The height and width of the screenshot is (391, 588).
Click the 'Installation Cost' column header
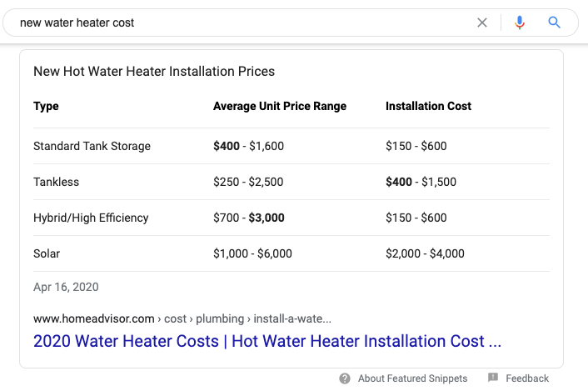[428, 106]
